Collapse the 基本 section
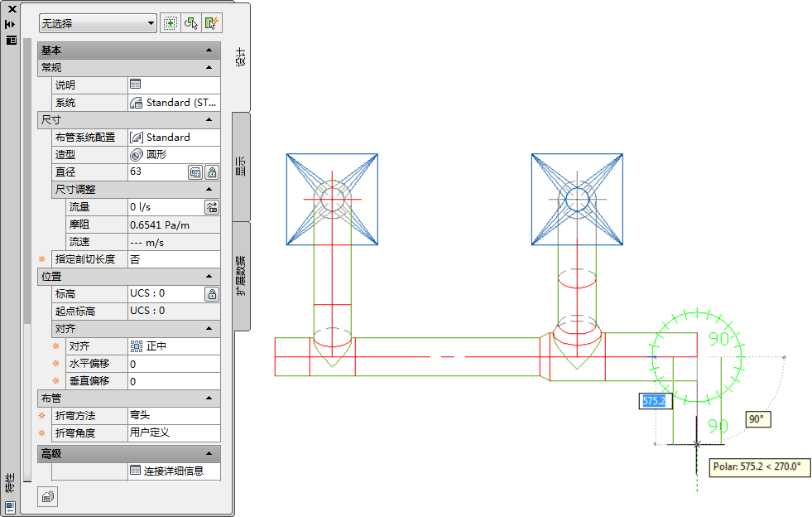 tap(209, 51)
